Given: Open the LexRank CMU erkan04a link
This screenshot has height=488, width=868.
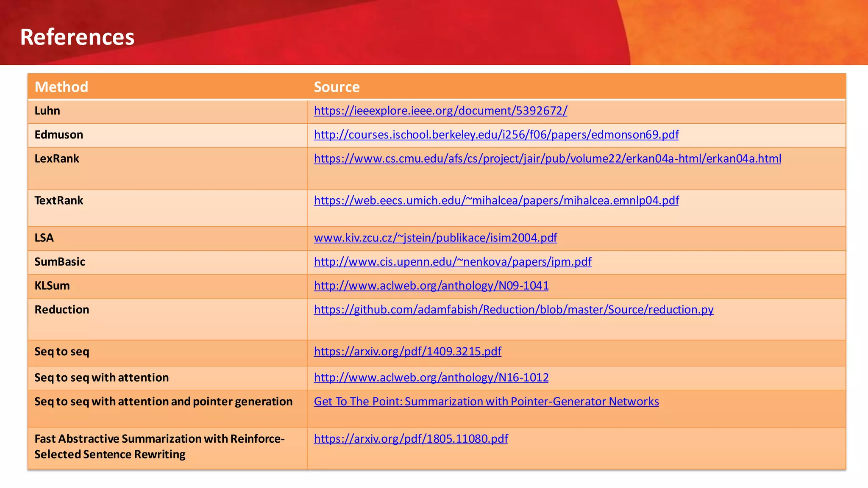Looking at the screenshot, I should (x=548, y=159).
